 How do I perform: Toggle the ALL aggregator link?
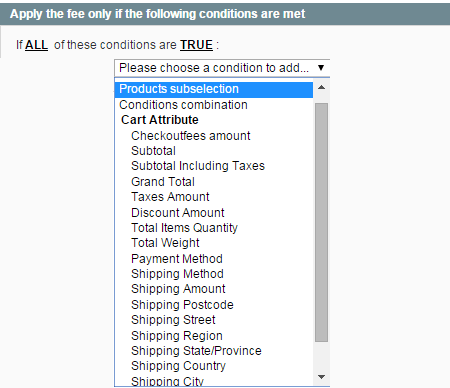tap(36, 45)
